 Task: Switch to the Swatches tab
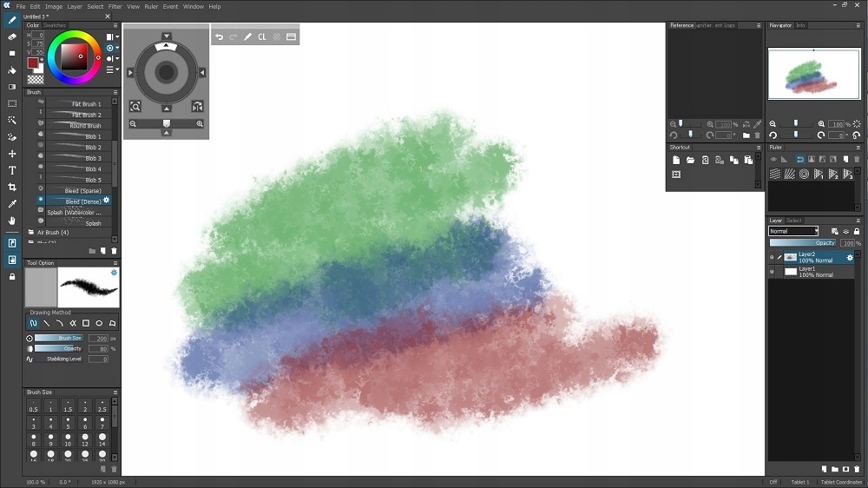pyautogui.click(x=54, y=25)
